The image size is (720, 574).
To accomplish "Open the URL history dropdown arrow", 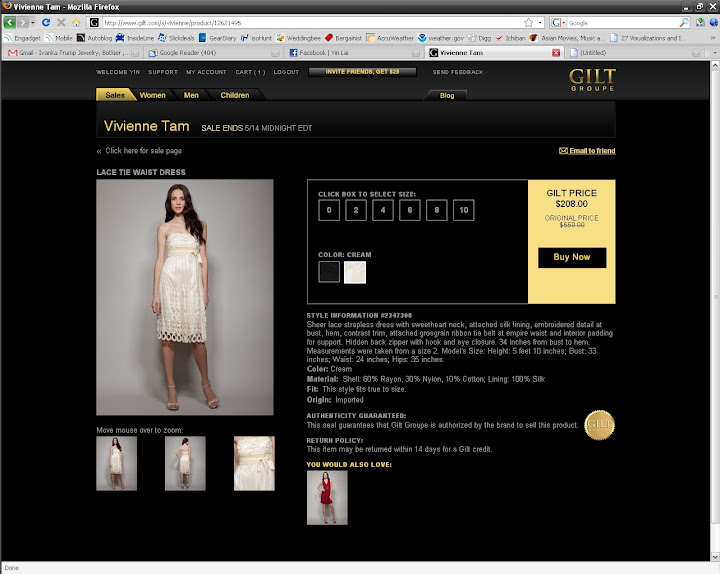I will pos(540,23).
